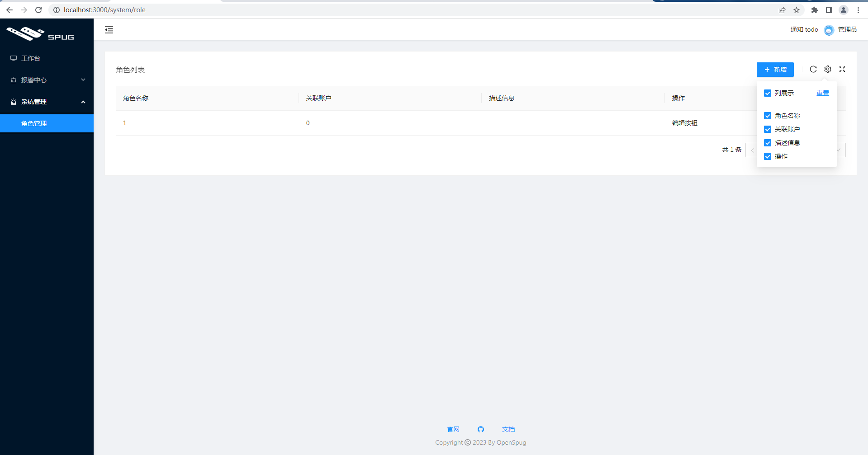This screenshot has height=455, width=868.
Task: Click the 报警中心 alert icon in the sidebar
Action: click(x=14, y=80)
